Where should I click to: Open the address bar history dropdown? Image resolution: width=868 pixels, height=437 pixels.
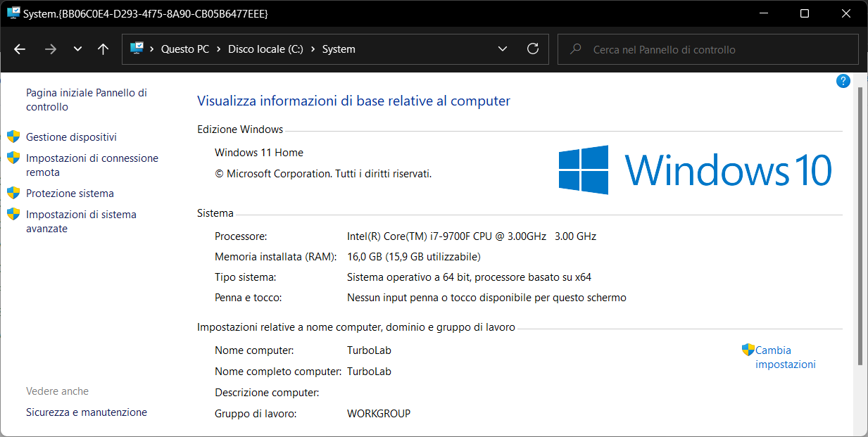tap(503, 49)
